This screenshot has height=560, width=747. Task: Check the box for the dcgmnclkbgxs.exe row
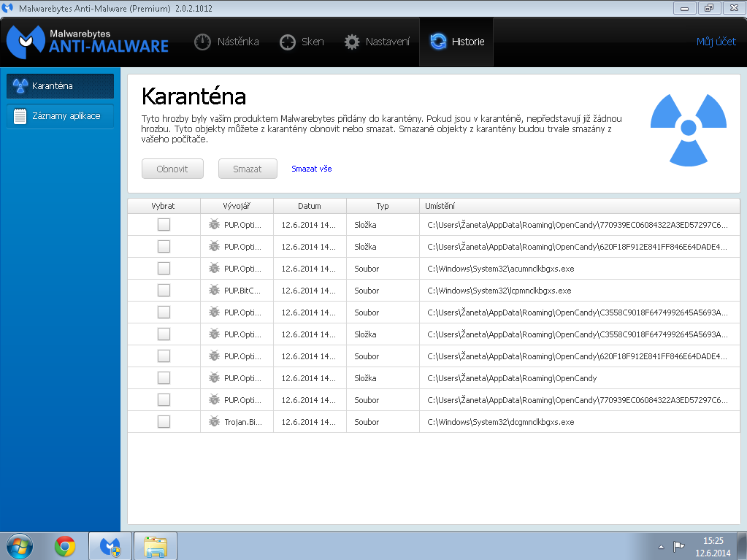[x=164, y=422]
